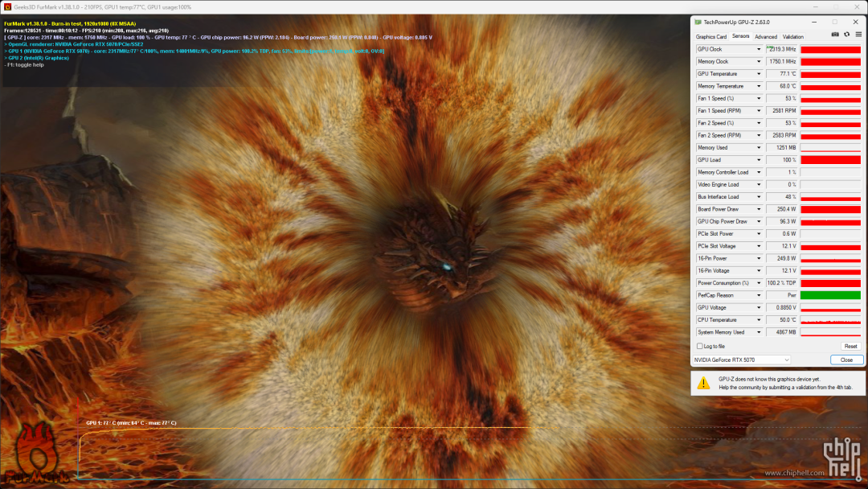Image resolution: width=868 pixels, height=489 pixels.
Task: Click the Memory Clock value '1750.1 MHz'
Action: (x=782, y=61)
